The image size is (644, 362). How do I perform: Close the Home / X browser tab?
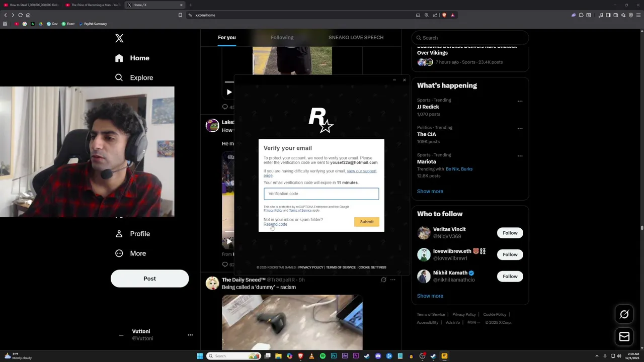(181, 5)
